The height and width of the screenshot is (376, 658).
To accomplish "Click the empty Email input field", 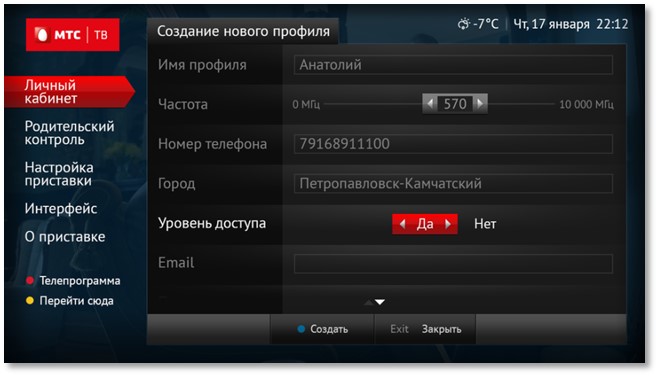I will tap(453, 264).
